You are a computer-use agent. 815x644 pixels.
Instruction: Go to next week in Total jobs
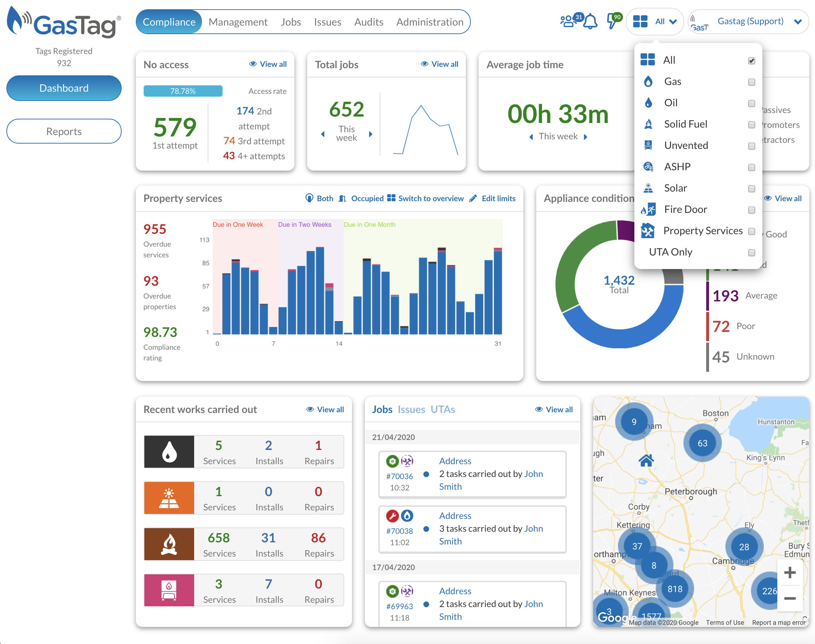pyautogui.click(x=371, y=134)
